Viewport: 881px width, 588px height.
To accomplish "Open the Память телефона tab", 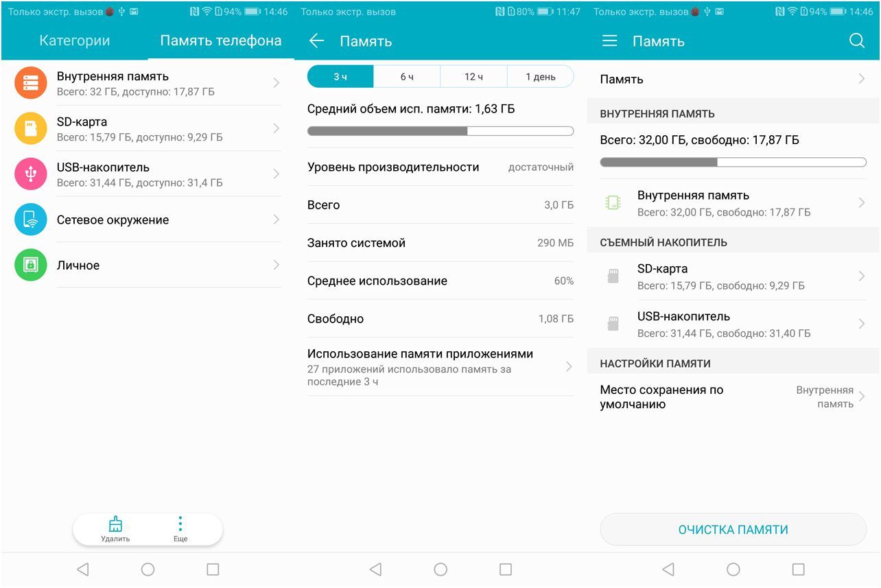I will coord(220,41).
